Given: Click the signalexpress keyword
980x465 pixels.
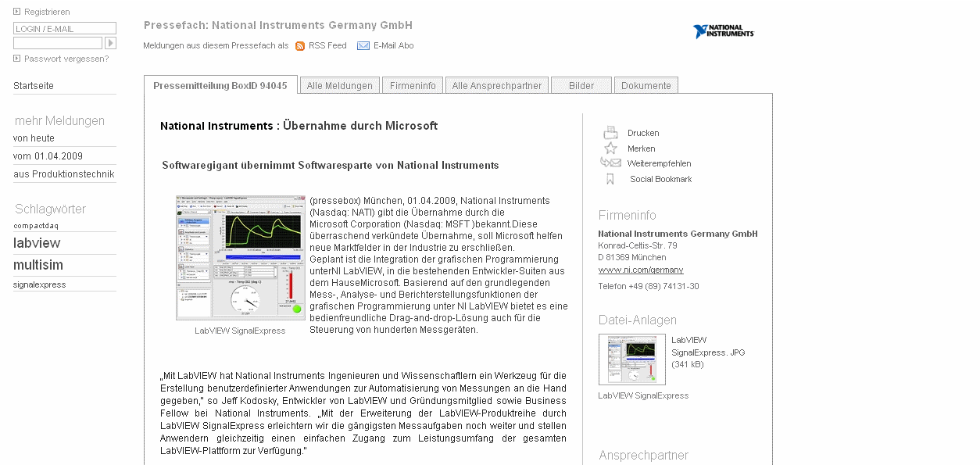Looking at the screenshot, I should (x=40, y=285).
